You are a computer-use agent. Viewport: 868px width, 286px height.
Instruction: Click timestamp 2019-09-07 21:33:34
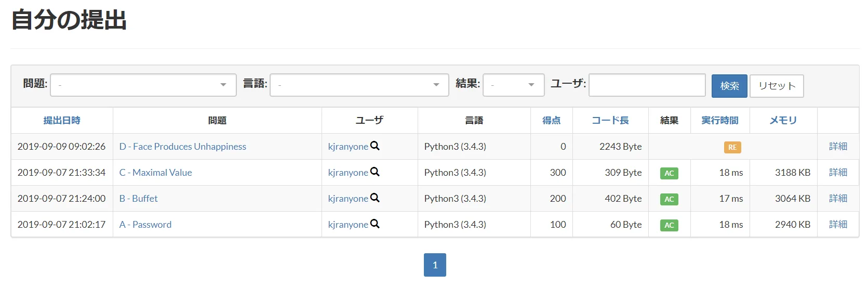(61, 173)
